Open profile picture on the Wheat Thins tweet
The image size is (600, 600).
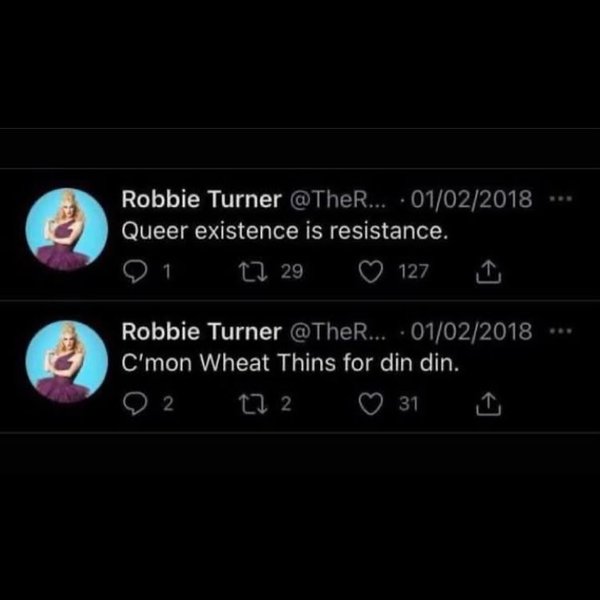(x=64, y=362)
